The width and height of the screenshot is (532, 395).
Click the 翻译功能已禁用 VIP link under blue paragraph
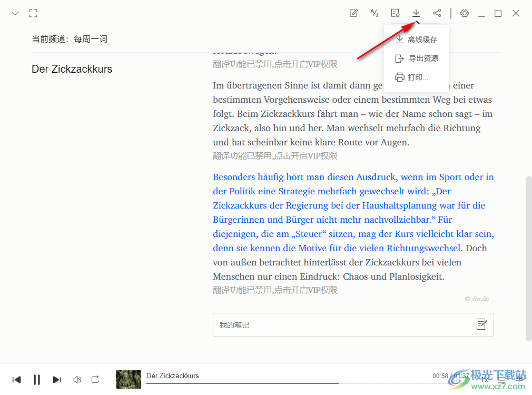point(275,290)
